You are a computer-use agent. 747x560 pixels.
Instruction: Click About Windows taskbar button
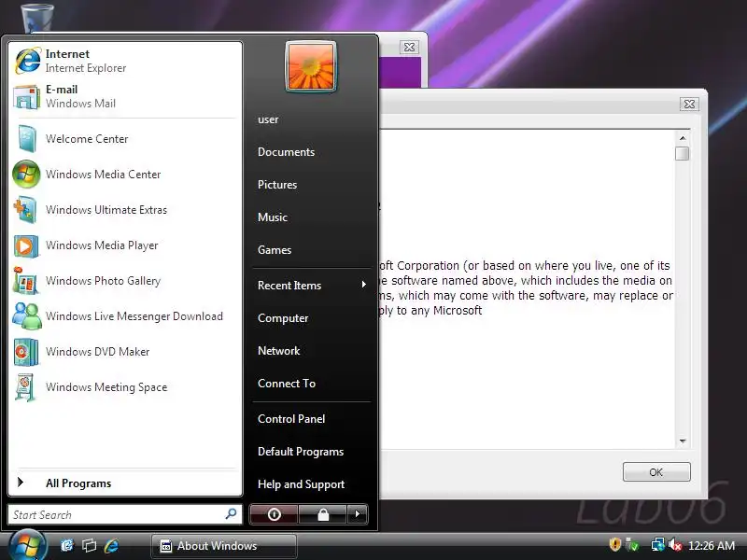[224, 546]
